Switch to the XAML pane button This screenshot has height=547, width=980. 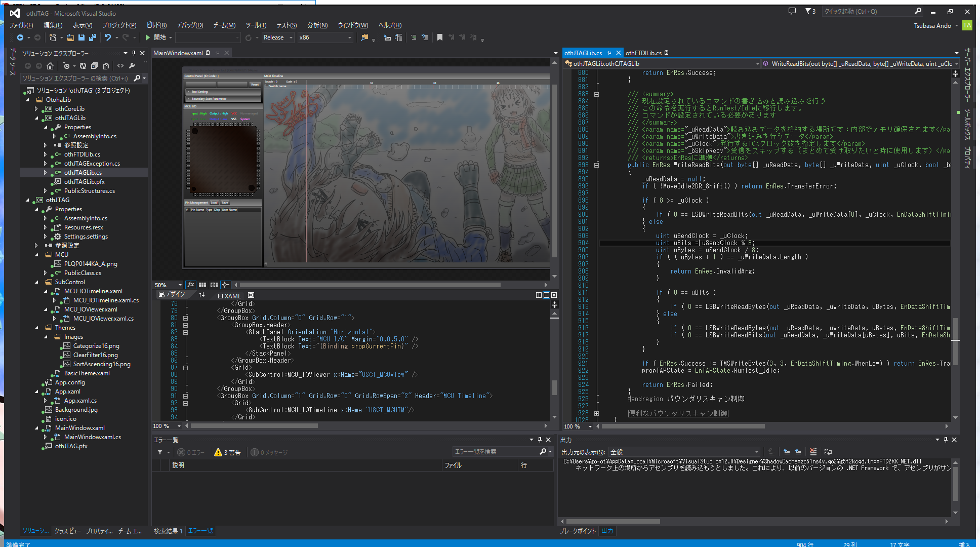tap(229, 296)
